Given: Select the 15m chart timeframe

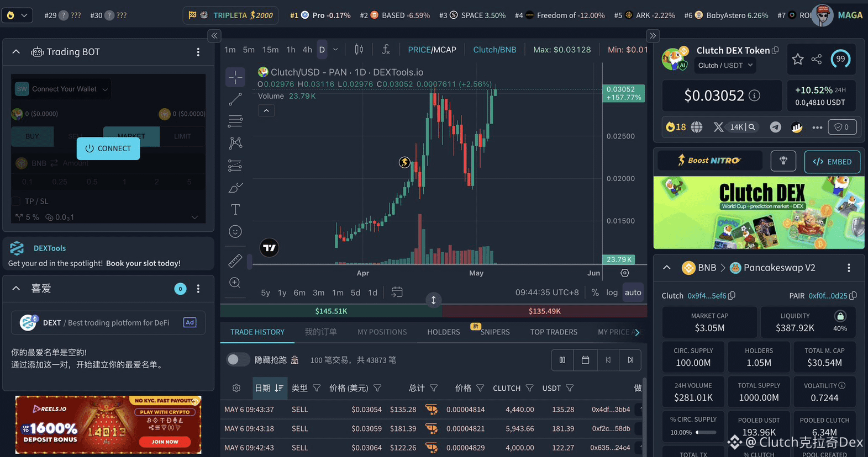Looking at the screenshot, I should [x=270, y=50].
